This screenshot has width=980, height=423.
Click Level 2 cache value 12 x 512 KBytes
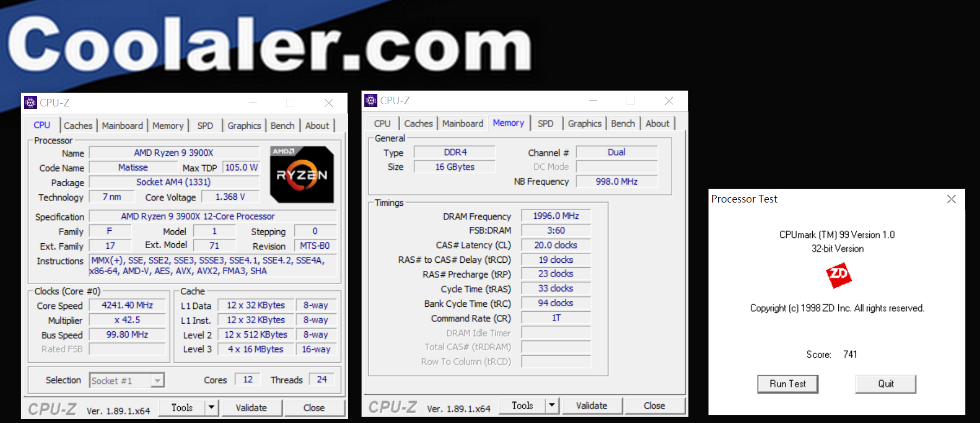tap(256, 334)
